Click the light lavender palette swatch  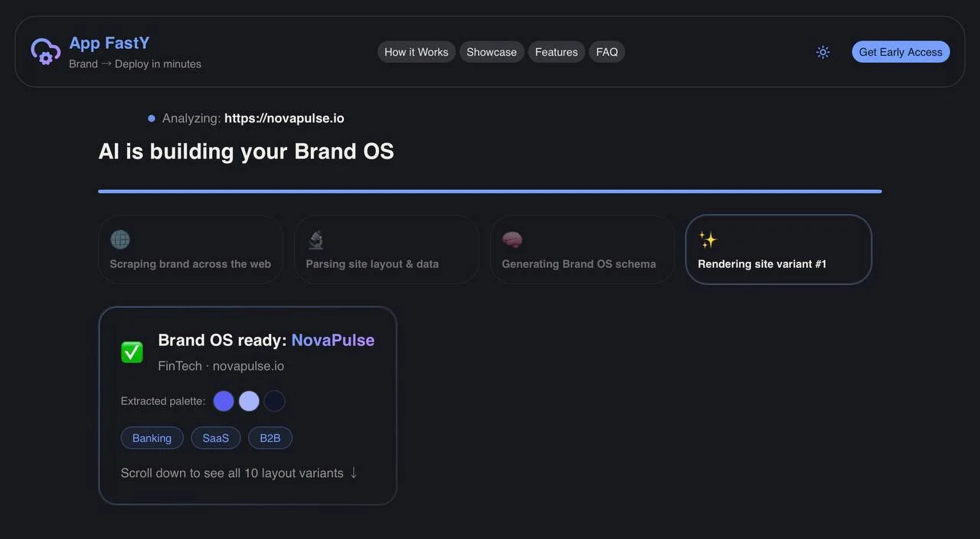pyautogui.click(x=249, y=401)
